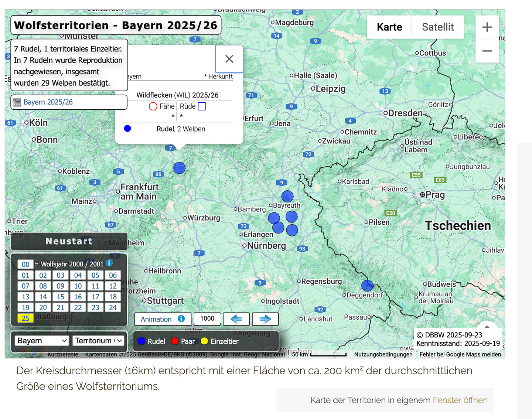Image resolution: width=532 pixels, height=419 pixels.
Task: Open the Animation info icon
Action: (x=181, y=318)
